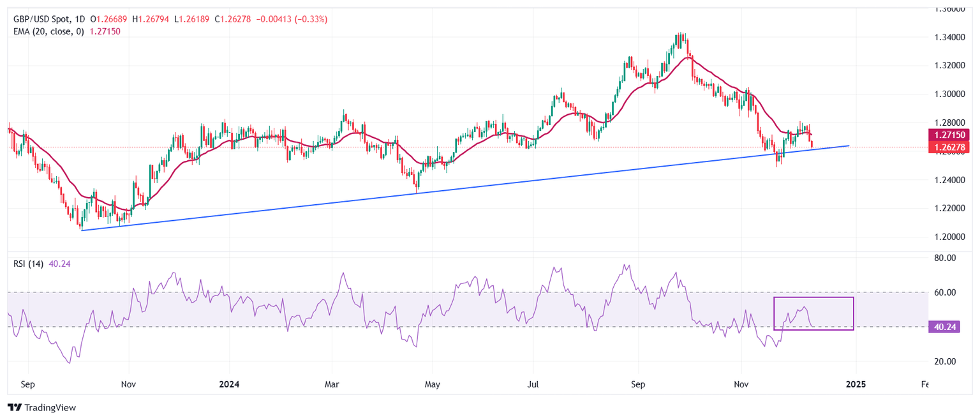
Task: Click the red 1.27150 EMA price tag
Action: tap(949, 135)
